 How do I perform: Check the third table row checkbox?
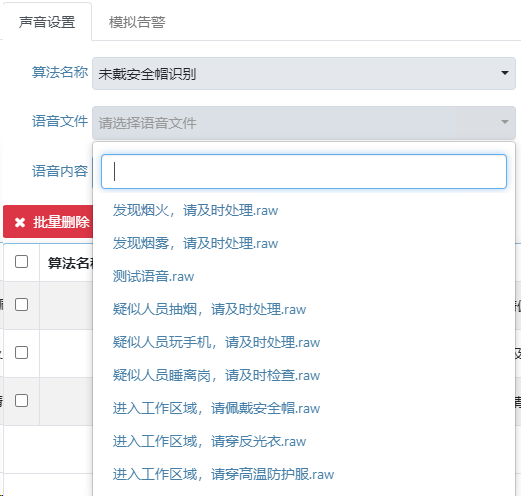coord(21,400)
